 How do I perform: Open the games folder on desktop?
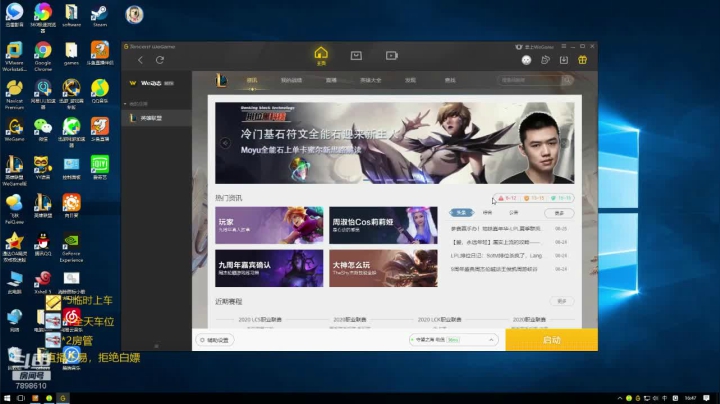(71, 53)
